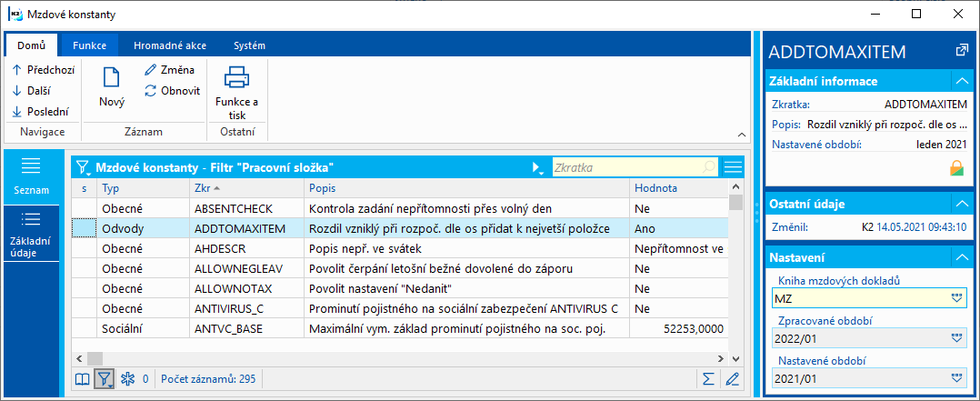Open Funkce a tisk printer icon
This screenshot has width=980, height=401.
236,78
